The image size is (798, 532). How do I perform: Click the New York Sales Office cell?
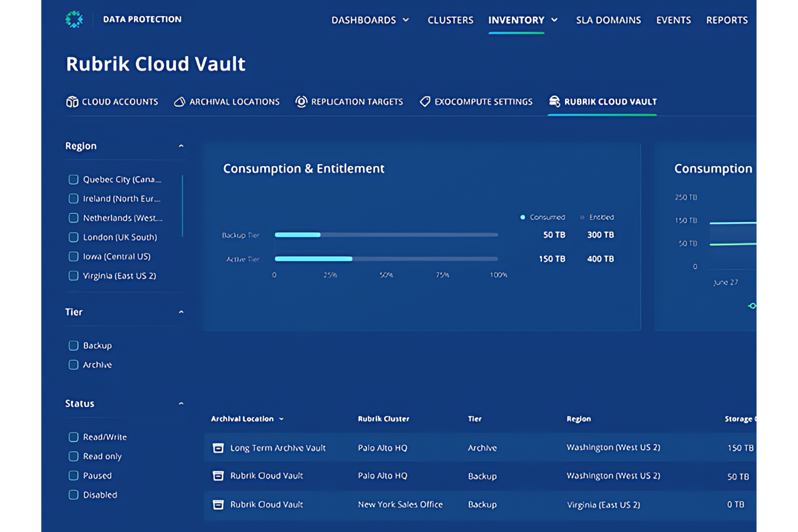click(400, 505)
